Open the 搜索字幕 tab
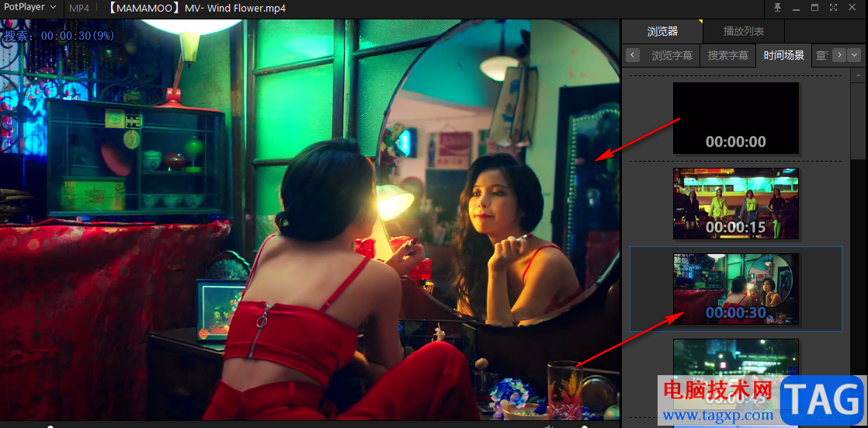The width and height of the screenshot is (868, 428). tap(728, 55)
